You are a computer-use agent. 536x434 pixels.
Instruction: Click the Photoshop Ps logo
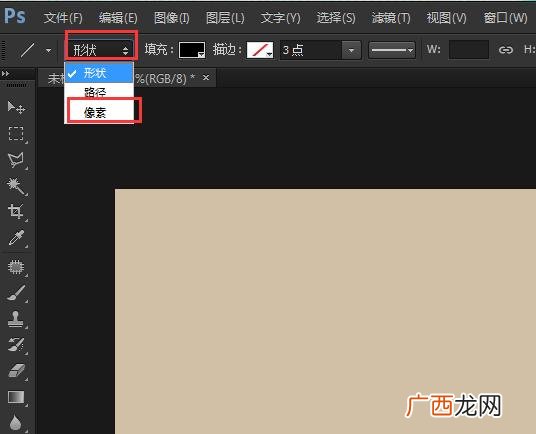(x=15, y=16)
